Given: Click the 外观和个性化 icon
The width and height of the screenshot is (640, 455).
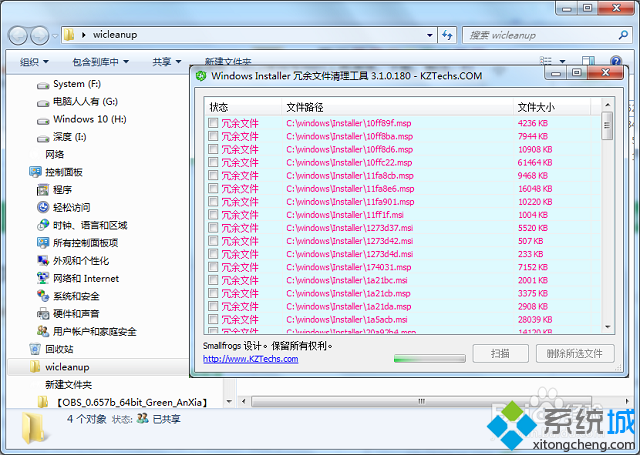Looking at the screenshot, I should click(x=43, y=260).
